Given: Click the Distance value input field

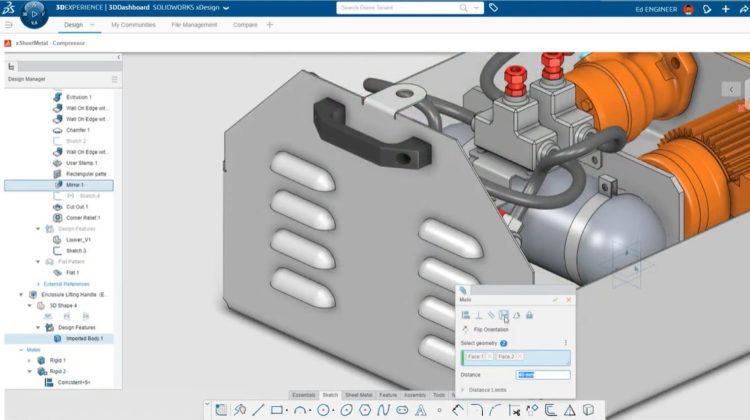Looking at the screenshot, I should [543, 375].
